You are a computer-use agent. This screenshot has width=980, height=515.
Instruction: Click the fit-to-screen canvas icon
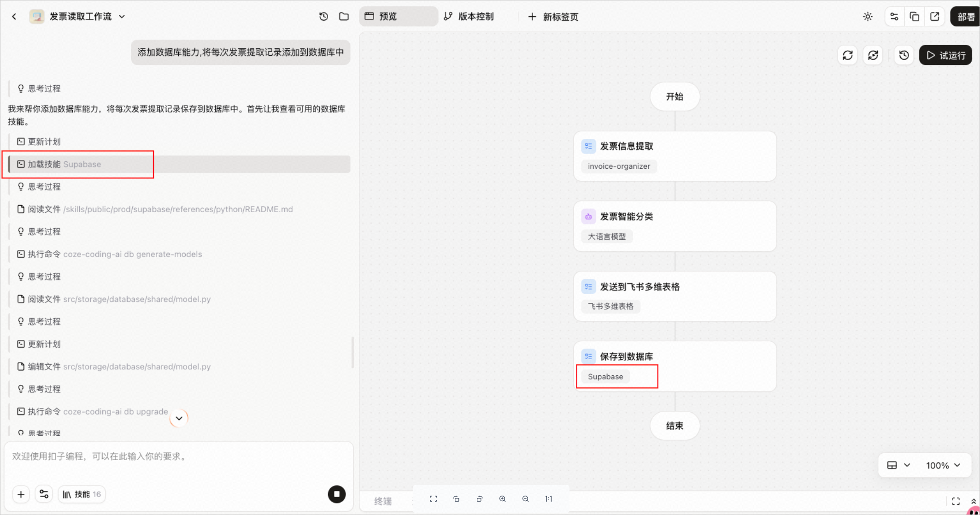[x=433, y=499]
